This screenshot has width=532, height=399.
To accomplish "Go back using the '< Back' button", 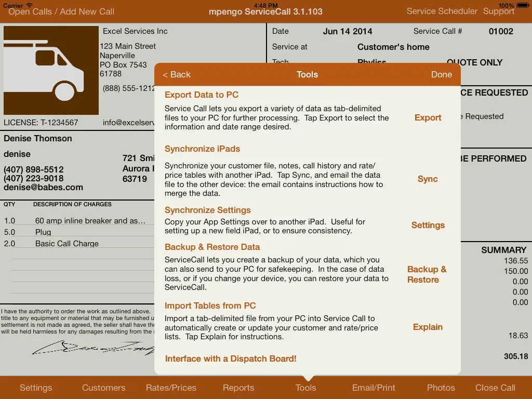I will [177, 75].
